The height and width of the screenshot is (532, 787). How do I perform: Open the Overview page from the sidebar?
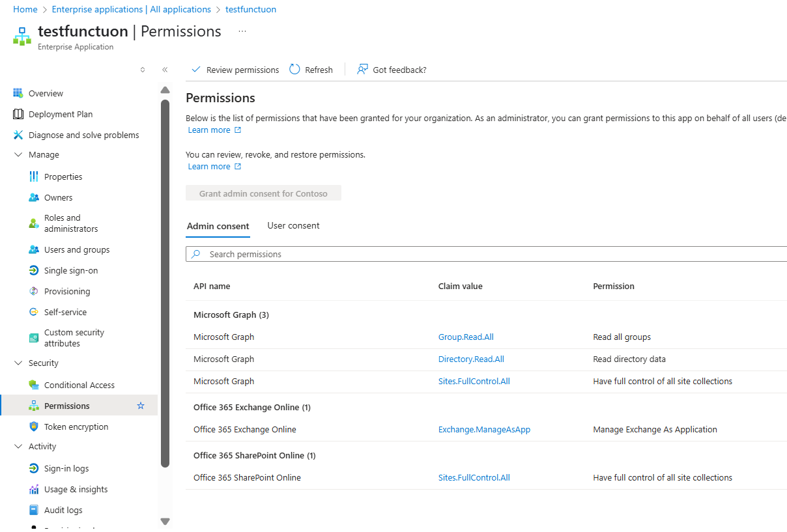pos(46,92)
